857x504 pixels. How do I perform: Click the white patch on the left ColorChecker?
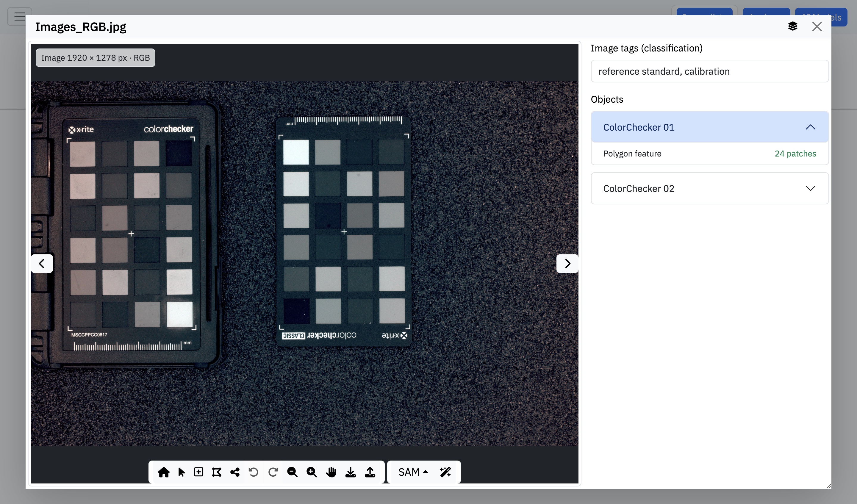tap(179, 314)
